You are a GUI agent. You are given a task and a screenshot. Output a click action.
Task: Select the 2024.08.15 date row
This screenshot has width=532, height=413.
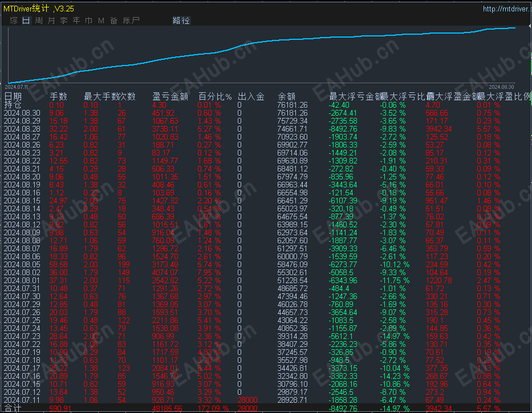22,201
